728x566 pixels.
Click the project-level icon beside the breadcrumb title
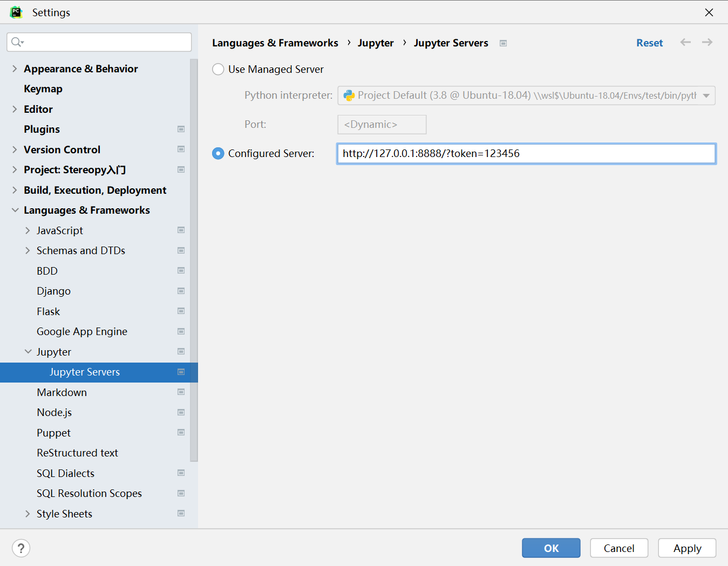click(504, 43)
